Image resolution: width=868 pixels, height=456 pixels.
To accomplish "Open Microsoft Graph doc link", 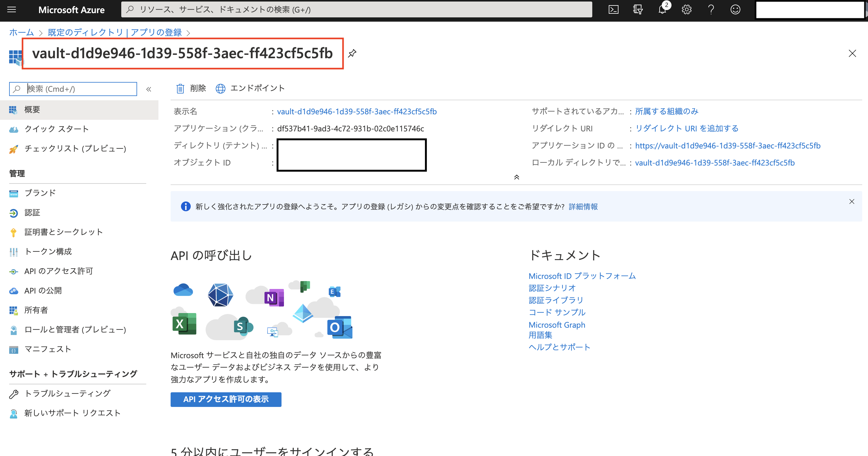I will pos(557,325).
